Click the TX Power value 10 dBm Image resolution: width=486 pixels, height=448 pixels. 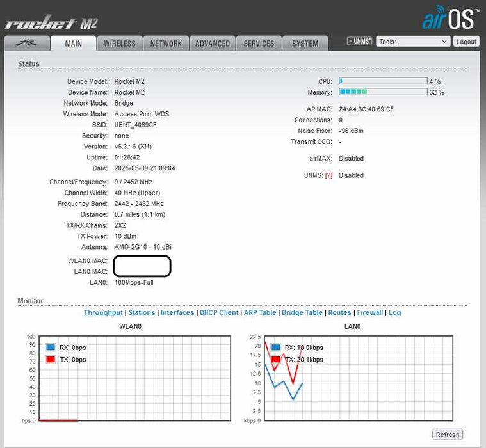(126, 236)
